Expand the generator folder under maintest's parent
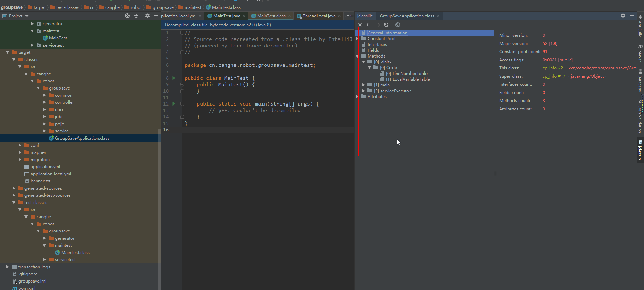The height and width of the screenshot is (290, 644). coord(32,24)
